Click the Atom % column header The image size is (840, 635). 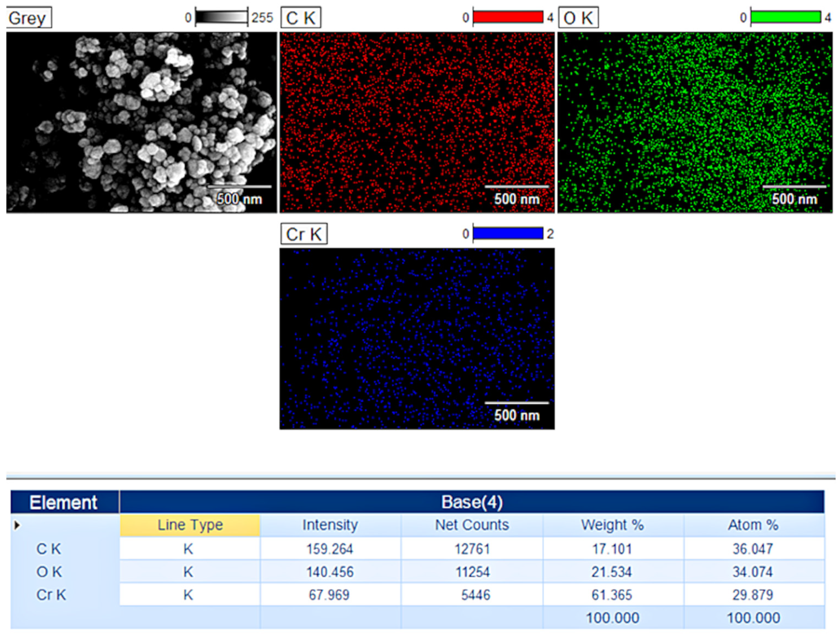click(x=754, y=525)
